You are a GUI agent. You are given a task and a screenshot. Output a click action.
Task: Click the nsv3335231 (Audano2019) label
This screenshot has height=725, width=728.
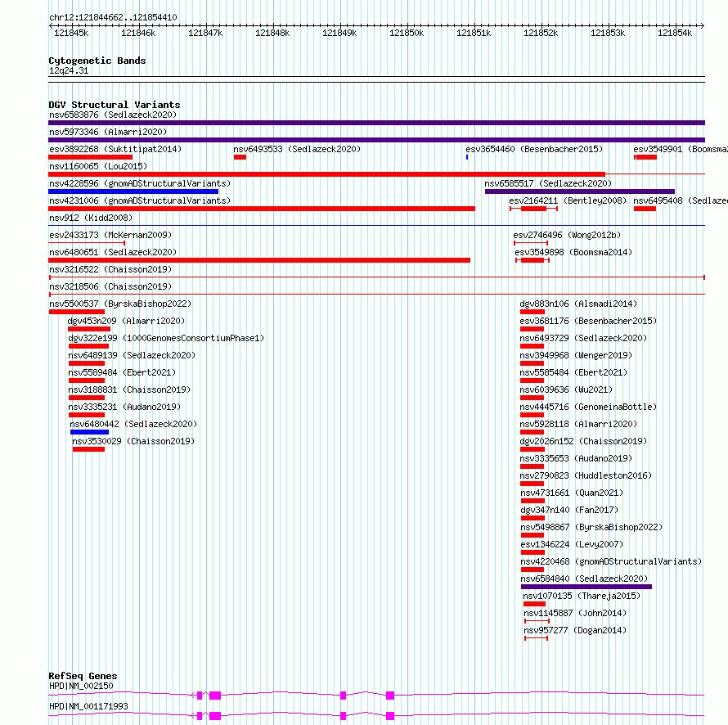point(124,407)
